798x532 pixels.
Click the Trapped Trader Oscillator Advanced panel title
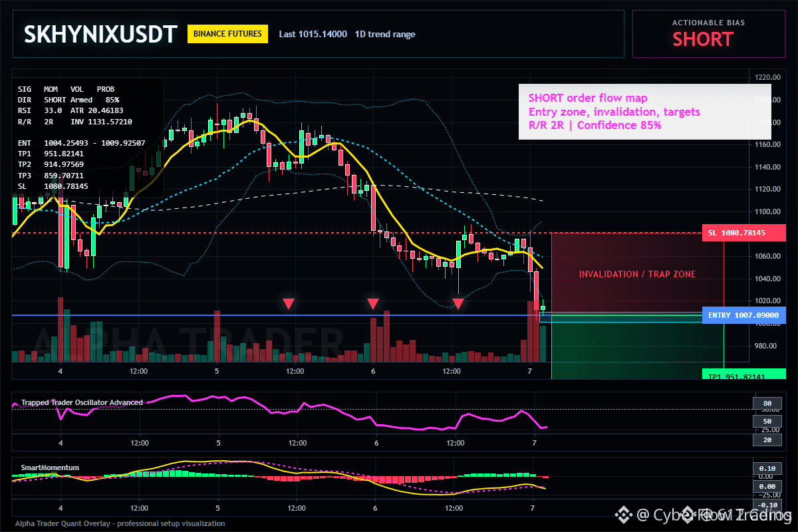(82, 402)
